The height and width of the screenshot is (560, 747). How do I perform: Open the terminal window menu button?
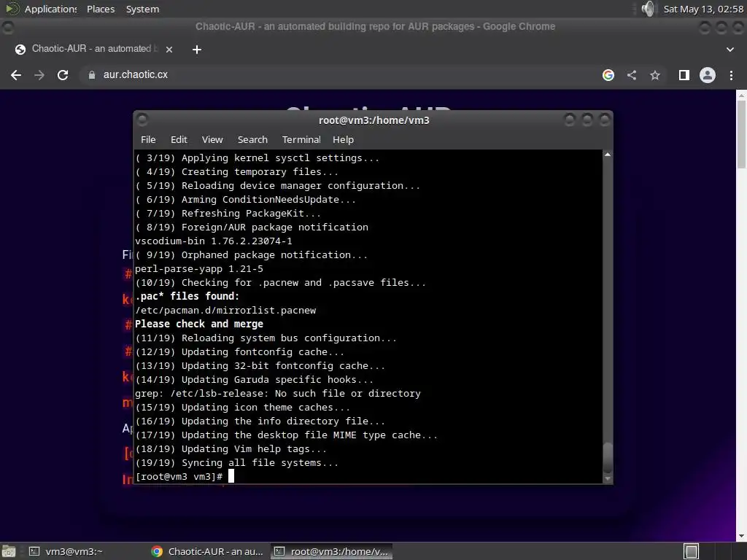142,120
